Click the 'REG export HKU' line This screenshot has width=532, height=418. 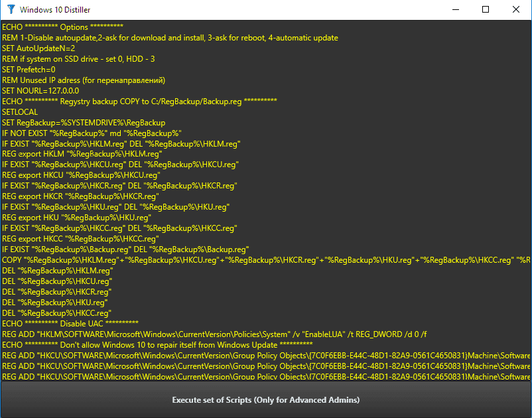(x=76, y=218)
